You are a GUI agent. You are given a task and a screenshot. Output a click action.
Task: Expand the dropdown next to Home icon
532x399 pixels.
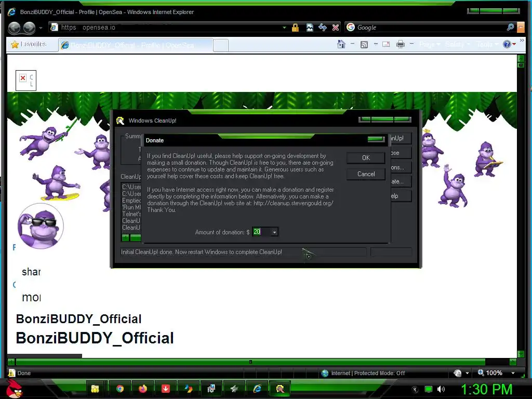pyautogui.click(x=352, y=44)
